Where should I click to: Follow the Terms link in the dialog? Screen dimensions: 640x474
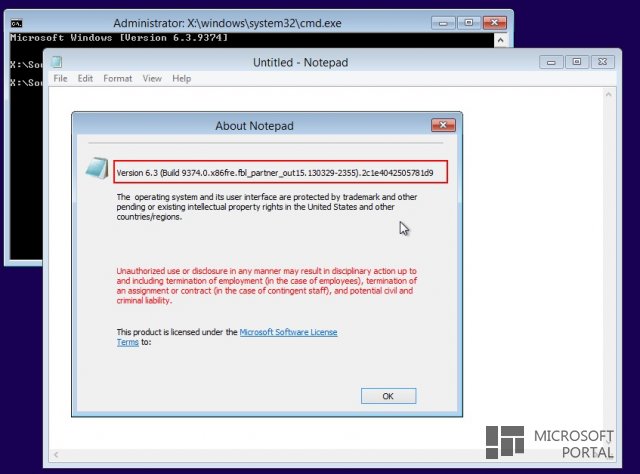pos(128,342)
